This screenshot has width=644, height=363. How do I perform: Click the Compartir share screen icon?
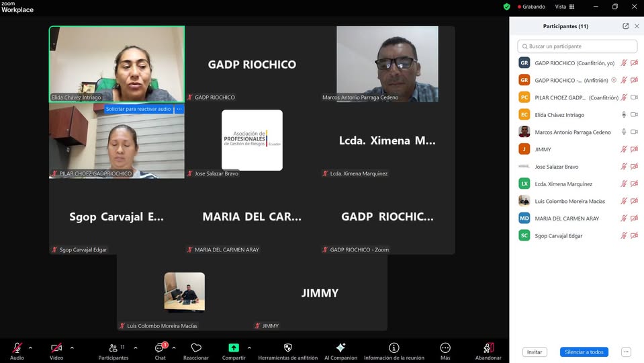coord(234,348)
